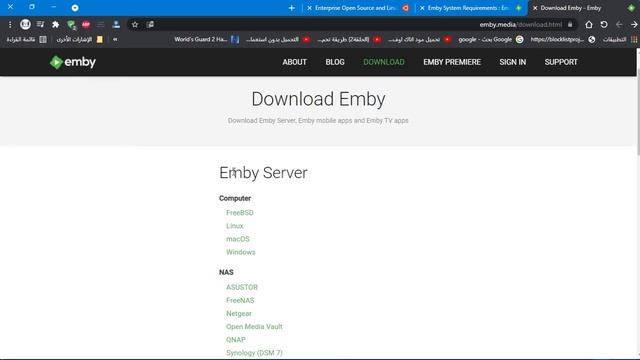Click the NAS section label

point(226,272)
